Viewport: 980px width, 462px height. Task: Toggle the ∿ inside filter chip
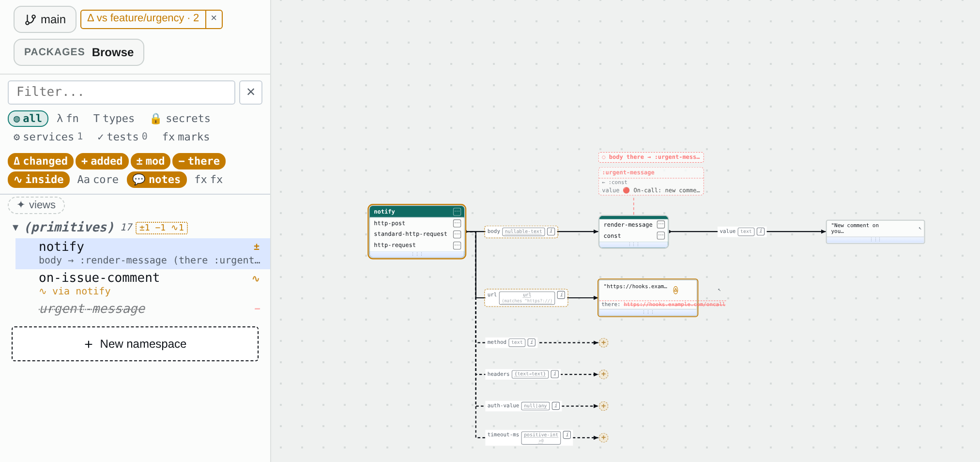(39, 180)
